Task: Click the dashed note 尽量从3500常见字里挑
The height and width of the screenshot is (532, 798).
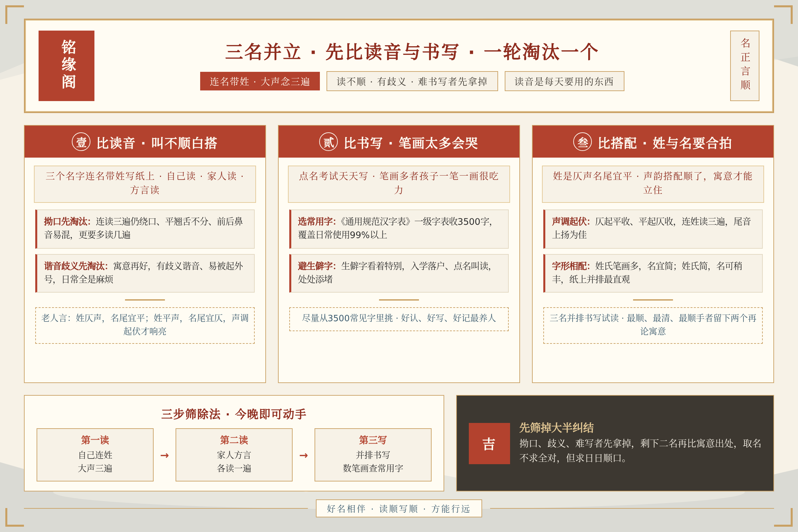Action: [x=399, y=319]
